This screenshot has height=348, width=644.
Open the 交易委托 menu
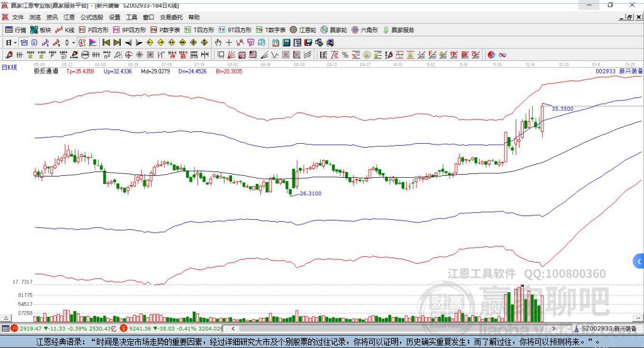coord(171,17)
